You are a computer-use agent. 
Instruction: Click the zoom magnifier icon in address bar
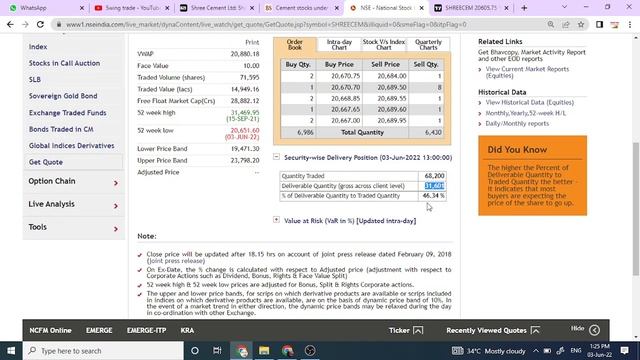point(551,24)
